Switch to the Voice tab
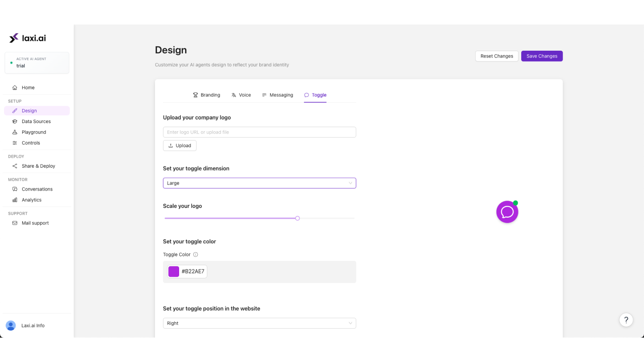The image size is (644, 362). coord(241,95)
